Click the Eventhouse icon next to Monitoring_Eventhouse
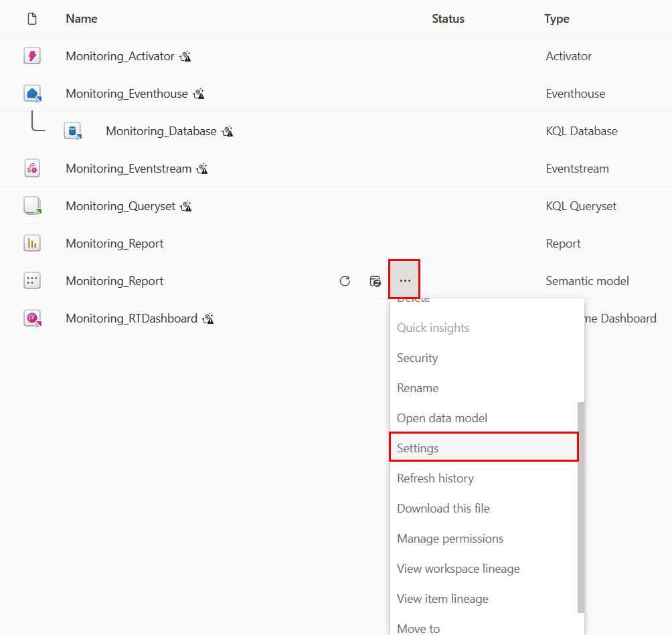The width and height of the screenshot is (672, 635). point(31,93)
